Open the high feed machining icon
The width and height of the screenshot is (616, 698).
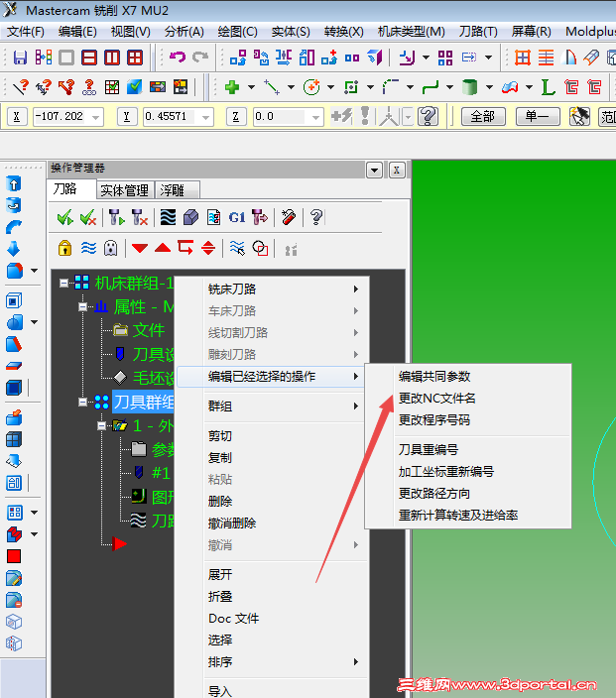coord(260,218)
